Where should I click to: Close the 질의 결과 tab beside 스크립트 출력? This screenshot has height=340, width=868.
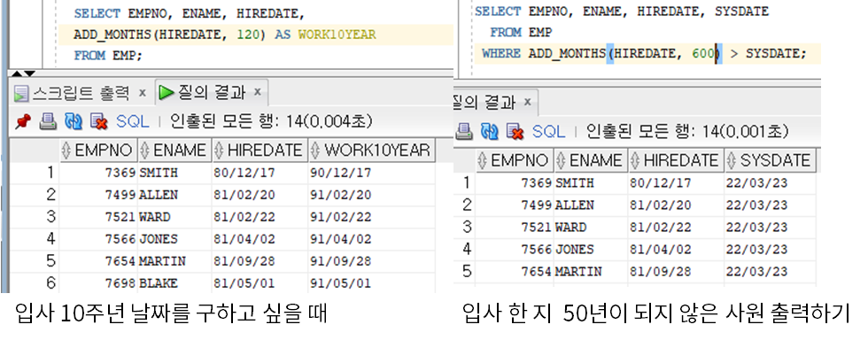[257, 92]
